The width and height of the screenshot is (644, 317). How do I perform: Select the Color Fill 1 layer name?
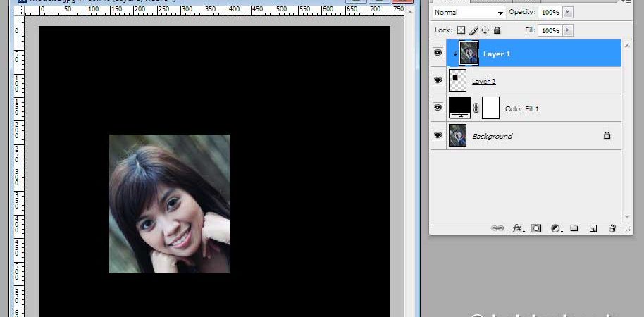point(522,108)
